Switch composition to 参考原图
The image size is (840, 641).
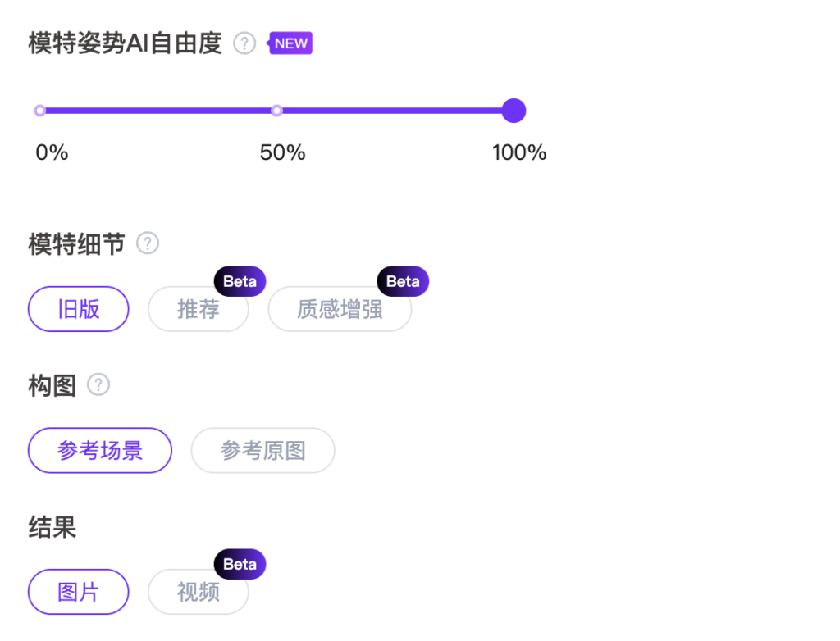point(263,451)
